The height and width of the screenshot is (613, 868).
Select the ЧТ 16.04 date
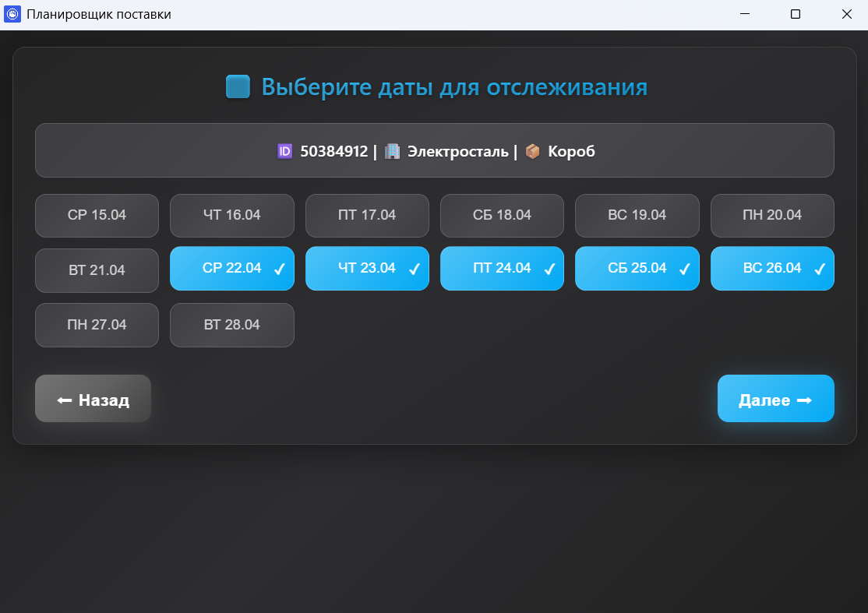click(232, 215)
